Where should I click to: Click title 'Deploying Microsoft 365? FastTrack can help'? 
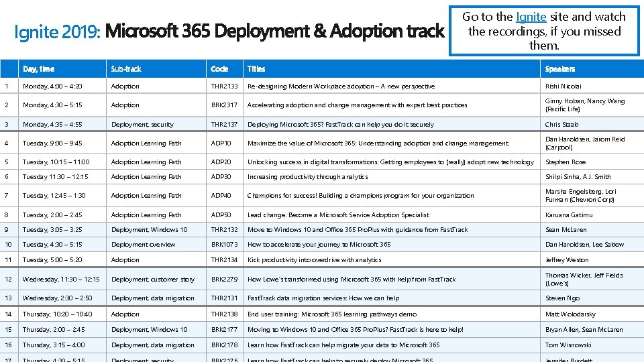341,125
